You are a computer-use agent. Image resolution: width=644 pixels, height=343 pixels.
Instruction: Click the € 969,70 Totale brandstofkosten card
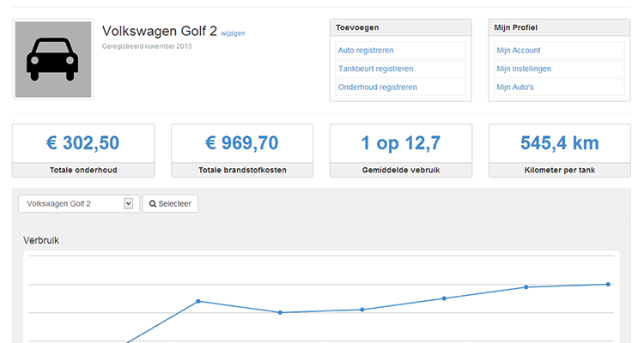click(242, 150)
